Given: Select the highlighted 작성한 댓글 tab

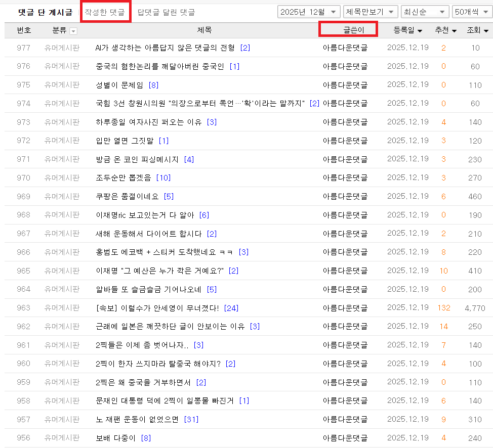Looking at the screenshot, I should point(105,11).
